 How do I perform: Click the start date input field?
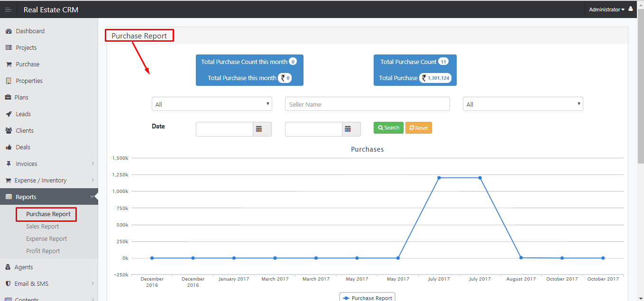click(x=224, y=129)
